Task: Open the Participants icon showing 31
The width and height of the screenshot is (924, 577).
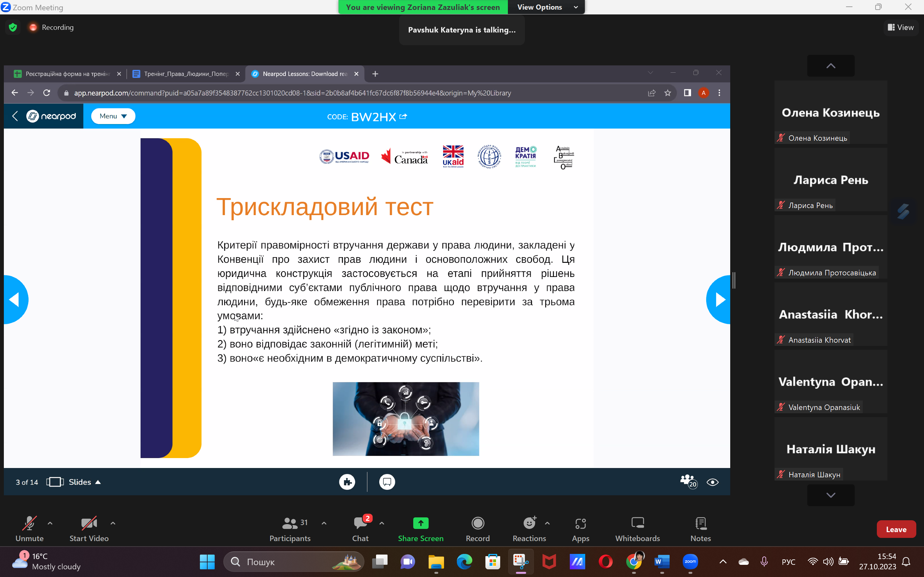Action: point(290,523)
